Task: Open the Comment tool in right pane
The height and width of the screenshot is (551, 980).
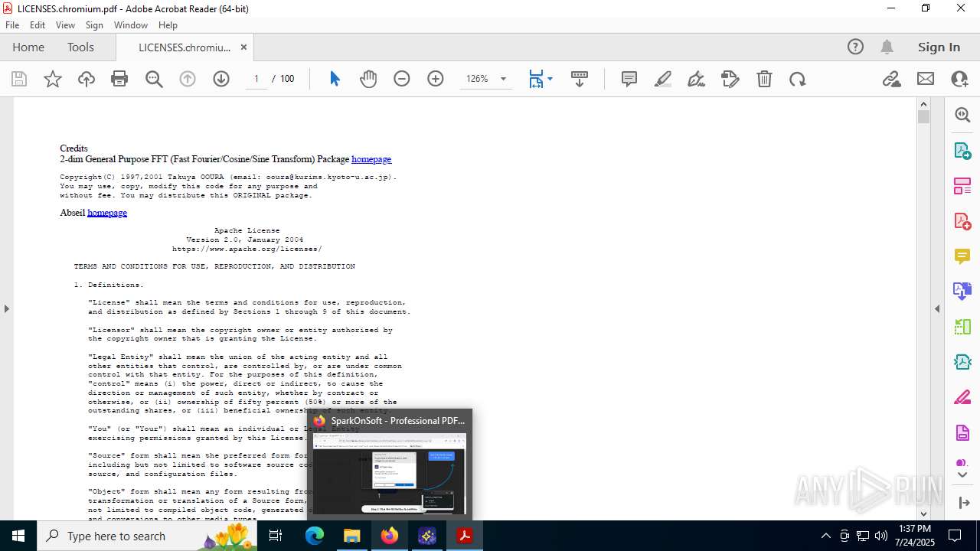Action: [962, 256]
